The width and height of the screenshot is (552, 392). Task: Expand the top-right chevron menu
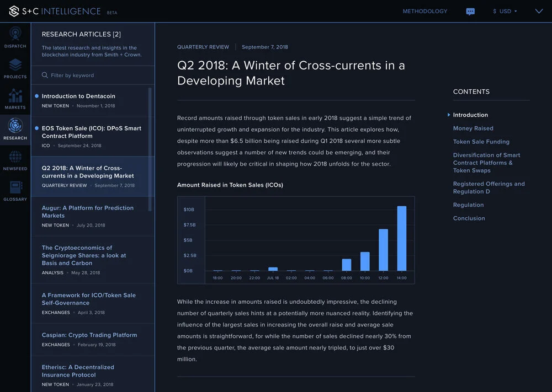[x=539, y=11]
